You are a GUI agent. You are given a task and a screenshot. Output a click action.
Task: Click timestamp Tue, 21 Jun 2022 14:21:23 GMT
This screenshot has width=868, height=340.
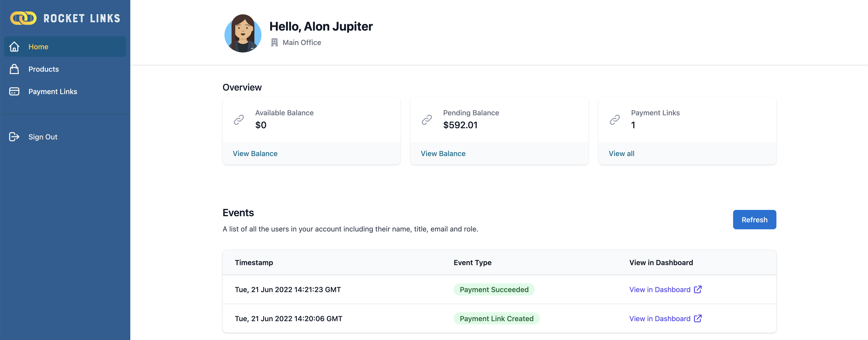(x=288, y=289)
